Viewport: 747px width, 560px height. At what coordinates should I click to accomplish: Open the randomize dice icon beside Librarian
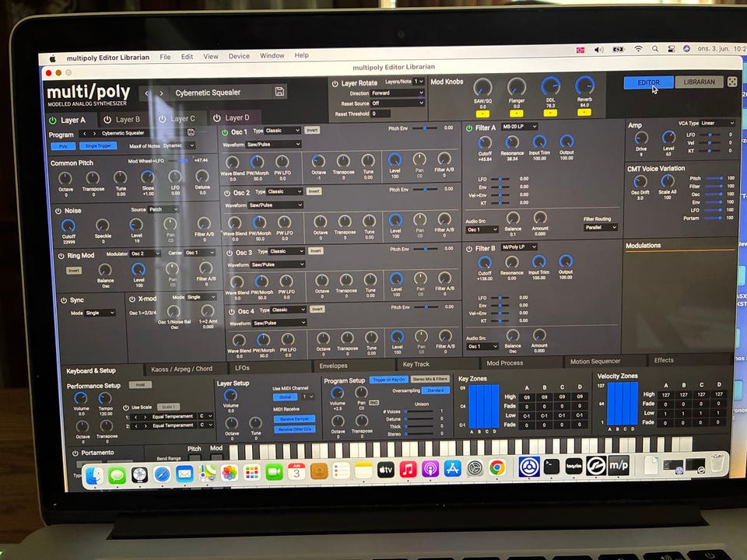click(x=732, y=82)
